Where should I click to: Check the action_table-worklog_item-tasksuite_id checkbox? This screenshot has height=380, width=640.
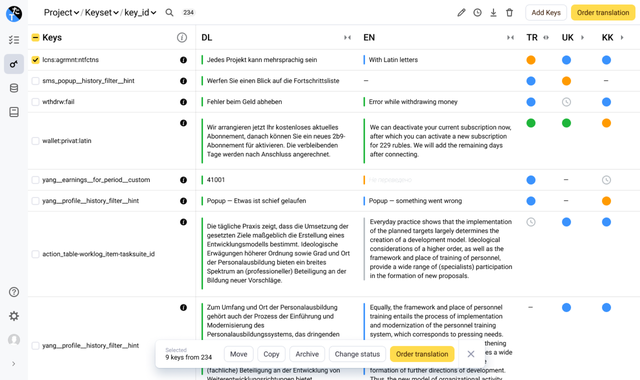(x=36, y=254)
